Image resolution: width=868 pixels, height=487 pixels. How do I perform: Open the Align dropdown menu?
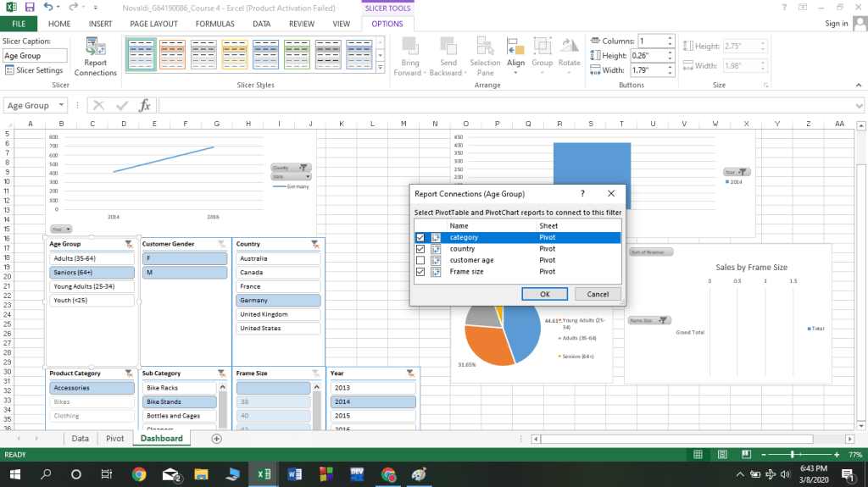515,56
